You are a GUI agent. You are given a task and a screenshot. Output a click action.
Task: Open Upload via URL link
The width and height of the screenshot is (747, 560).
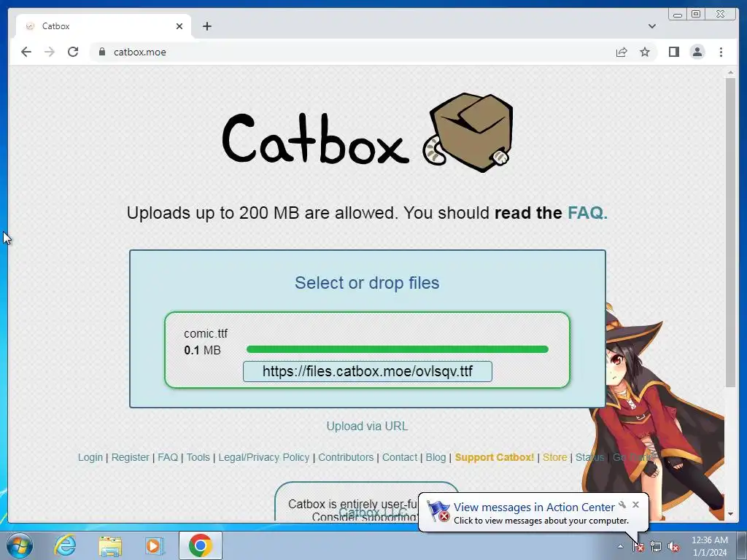click(x=367, y=426)
